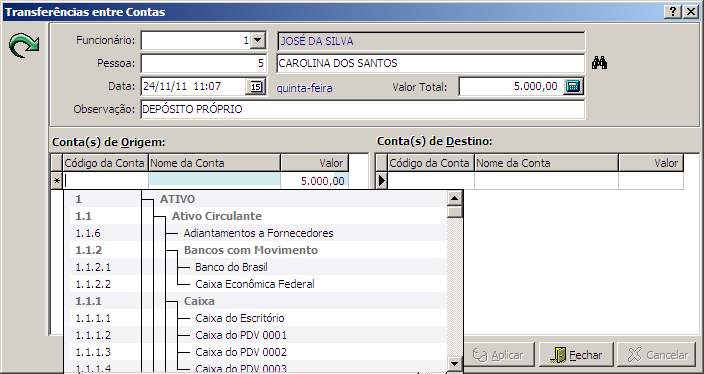The image size is (704, 374).
Task: Click the Observação text field
Action: click(x=363, y=109)
